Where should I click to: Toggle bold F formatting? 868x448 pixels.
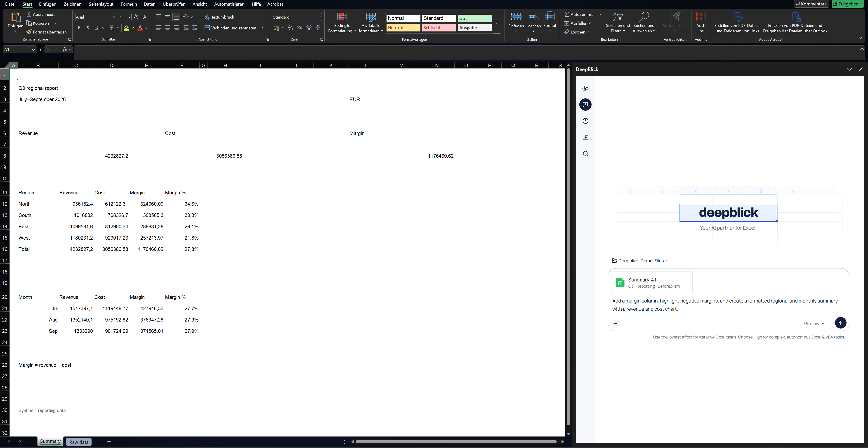[x=79, y=28]
